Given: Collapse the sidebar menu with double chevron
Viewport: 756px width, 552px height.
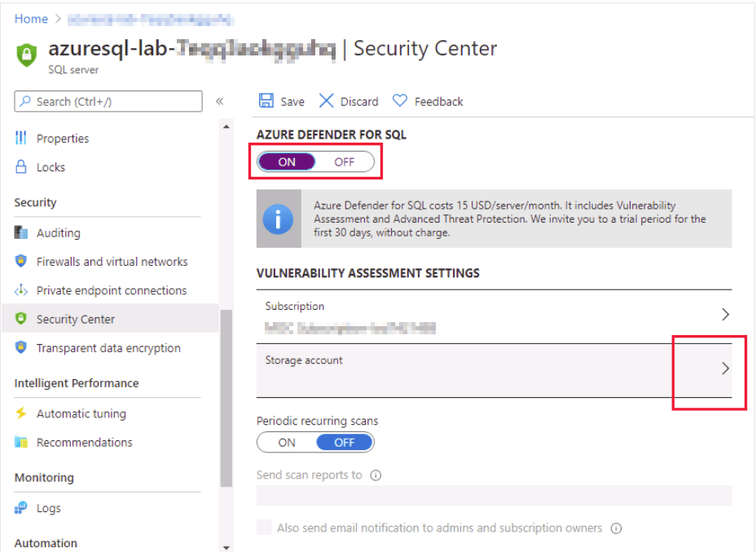Looking at the screenshot, I should coord(219,101).
